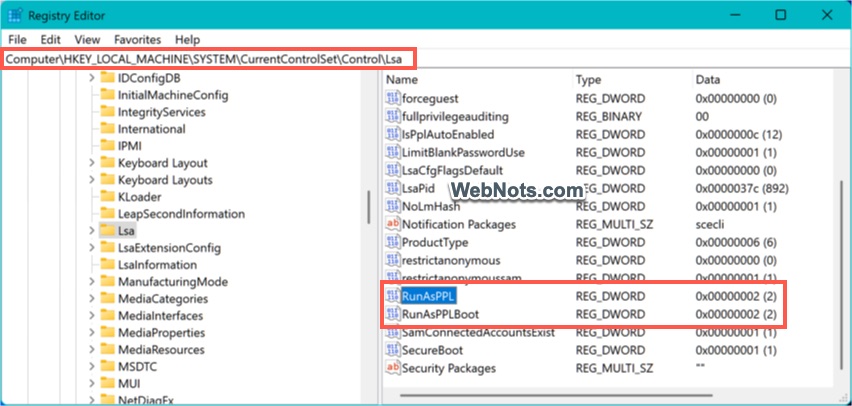Expand the Lsa key chevron
Viewport: 852px width, 406px height.
coord(91,231)
